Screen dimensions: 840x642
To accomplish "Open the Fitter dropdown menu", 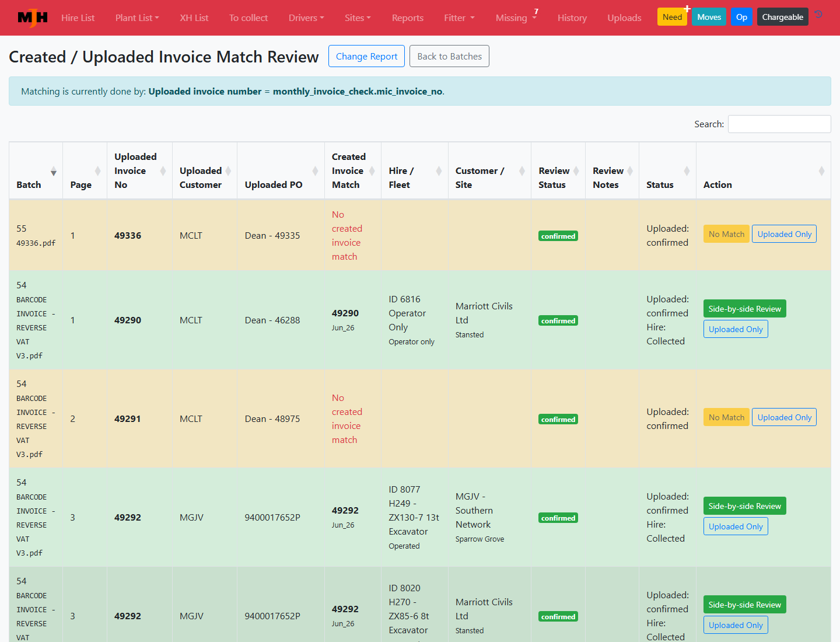I will [x=459, y=18].
